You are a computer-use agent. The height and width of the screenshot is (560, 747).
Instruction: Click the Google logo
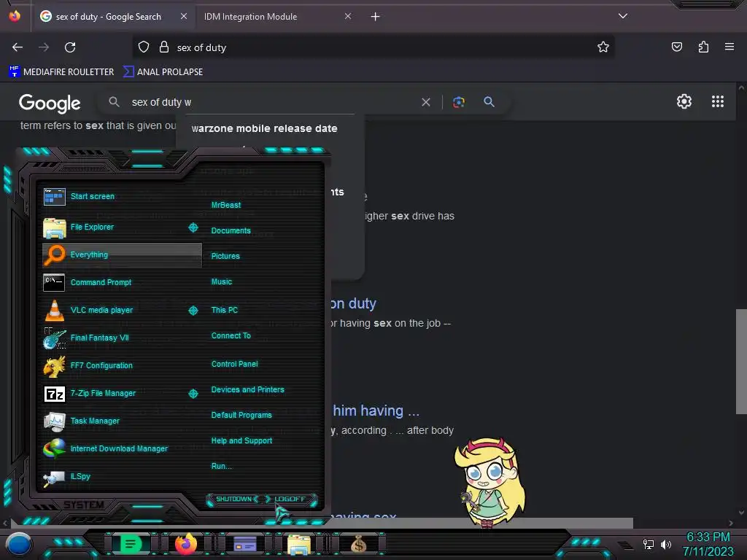50,103
